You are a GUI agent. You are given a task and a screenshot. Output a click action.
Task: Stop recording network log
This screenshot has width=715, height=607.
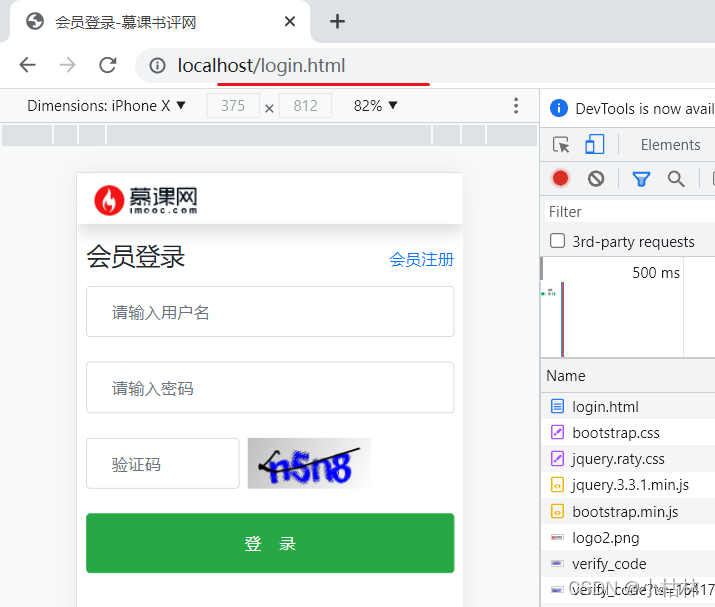560,178
